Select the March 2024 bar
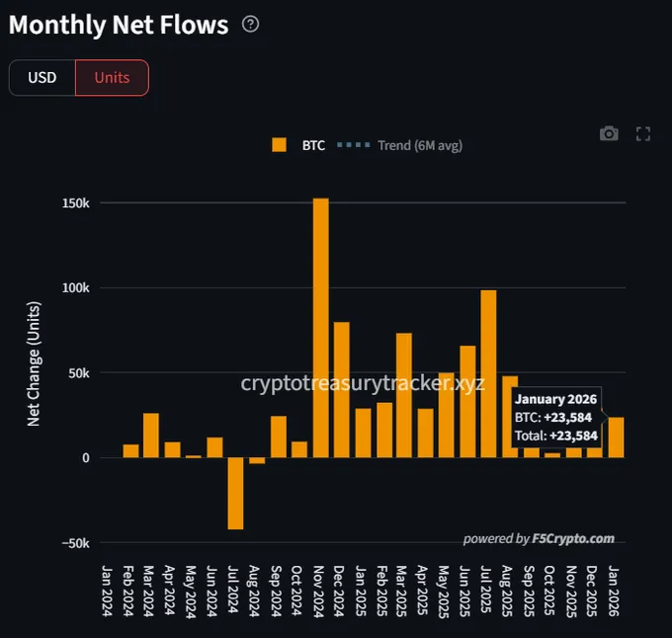This screenshot has height=638, width=672. pos(151,436)
